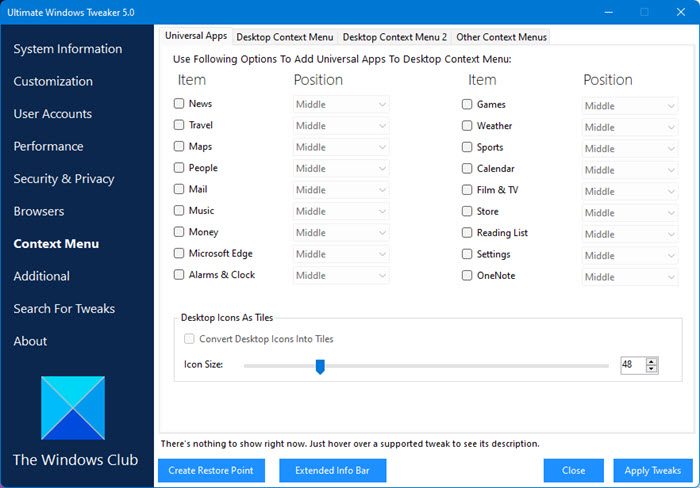
Task: Enable the Games checkbox
Action: point(467,104)
